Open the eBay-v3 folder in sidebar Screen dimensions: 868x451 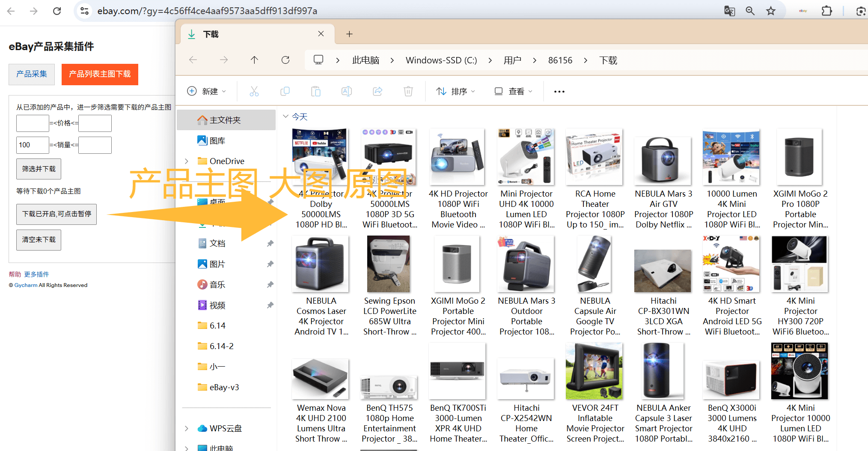(218, 387)
